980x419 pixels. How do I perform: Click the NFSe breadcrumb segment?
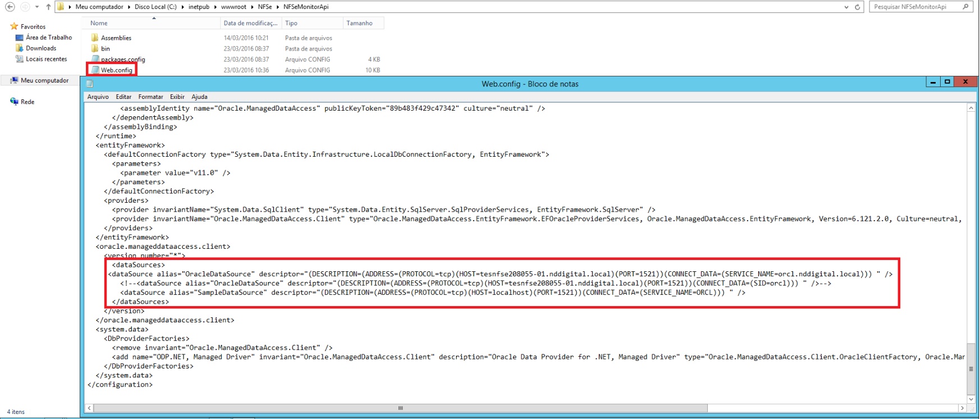tap(264, 7)
